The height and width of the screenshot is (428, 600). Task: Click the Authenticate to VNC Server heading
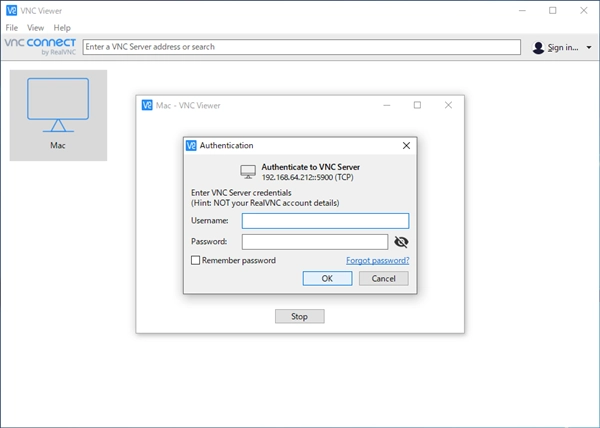311,167
